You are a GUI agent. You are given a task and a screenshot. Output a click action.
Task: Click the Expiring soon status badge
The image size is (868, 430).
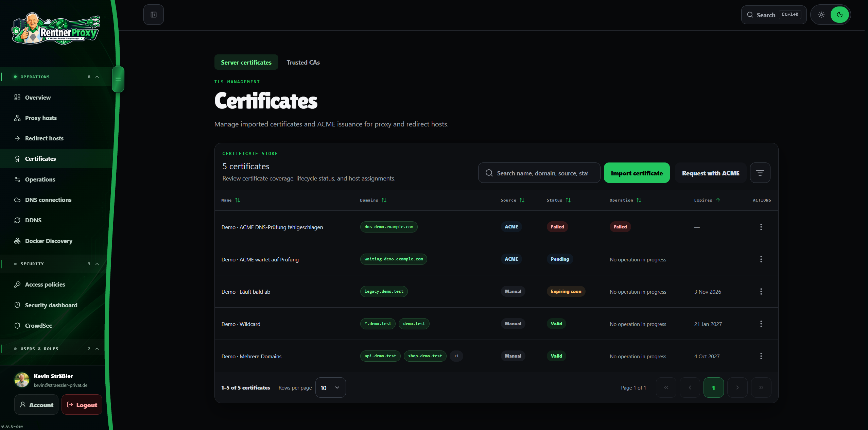[566, 291]
